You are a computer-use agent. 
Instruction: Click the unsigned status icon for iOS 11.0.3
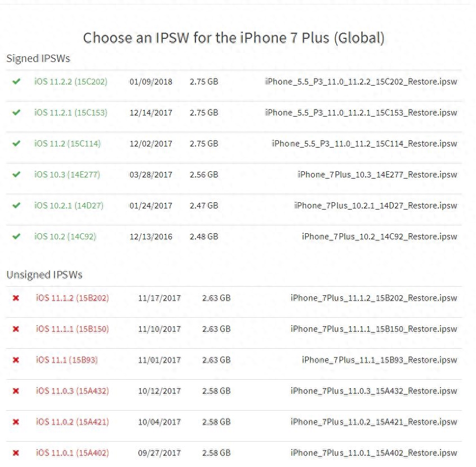click(16, 390)
